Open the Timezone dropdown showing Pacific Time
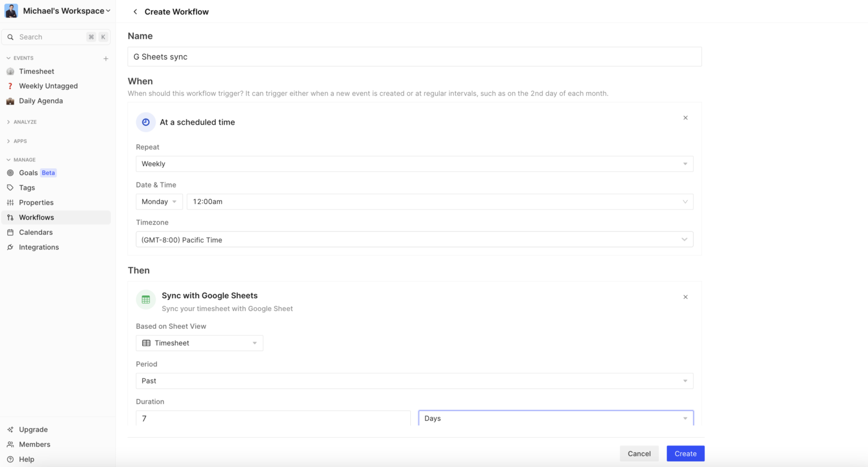This screenshot has width=868, height=467. point(414,239)
